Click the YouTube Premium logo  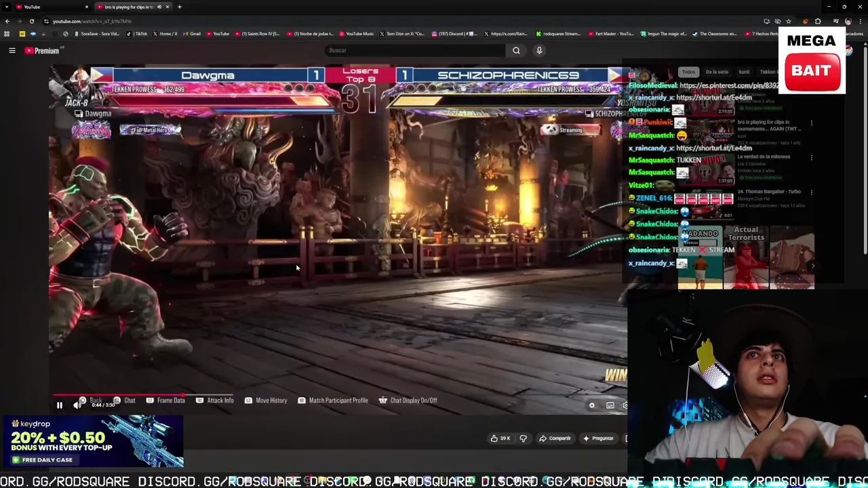[43, 50]
